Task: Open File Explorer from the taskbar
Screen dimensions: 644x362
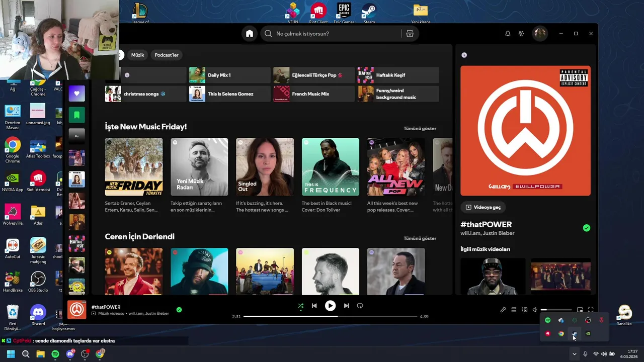Action: pyautogui.click(x=40, y=354)
